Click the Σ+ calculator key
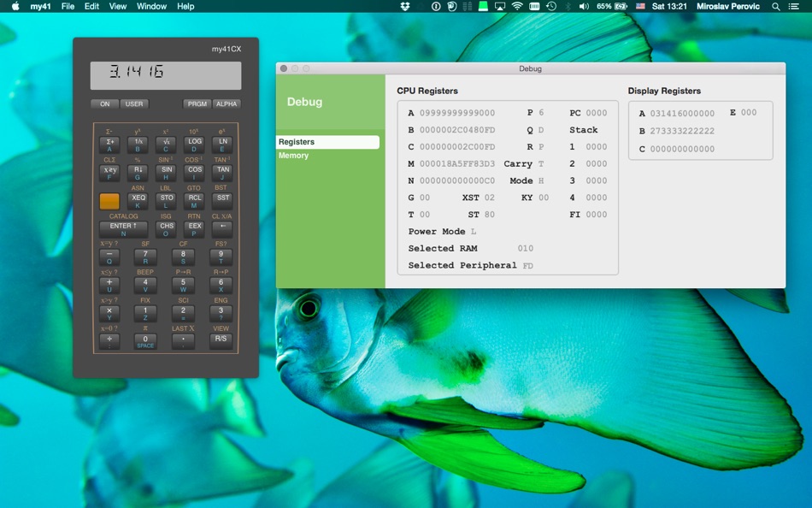812x508 pixels. tap(109, 145)
